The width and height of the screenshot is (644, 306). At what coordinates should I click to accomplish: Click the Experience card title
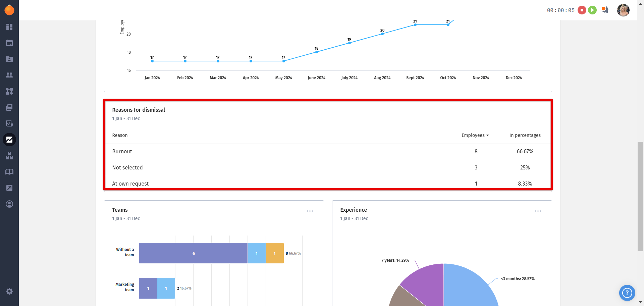coord(354,210)
